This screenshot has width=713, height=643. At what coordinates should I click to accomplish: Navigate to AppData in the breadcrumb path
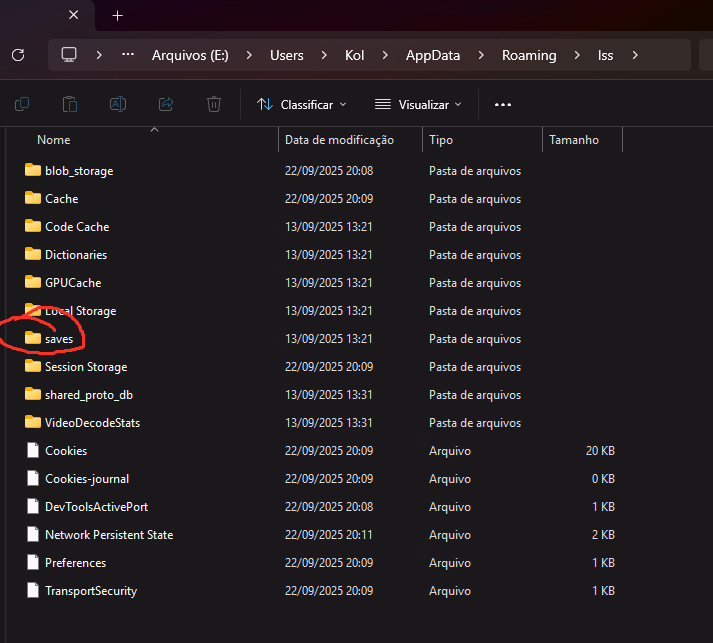(x=432, y=55)
